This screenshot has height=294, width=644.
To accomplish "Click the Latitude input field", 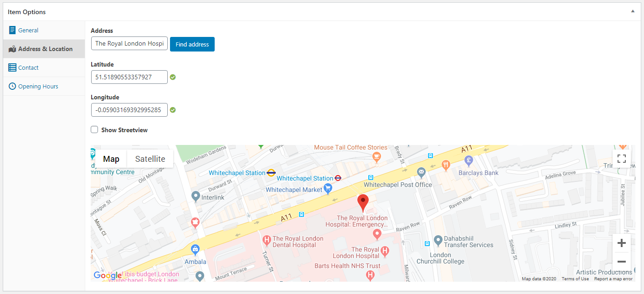I will click(129, 77).
